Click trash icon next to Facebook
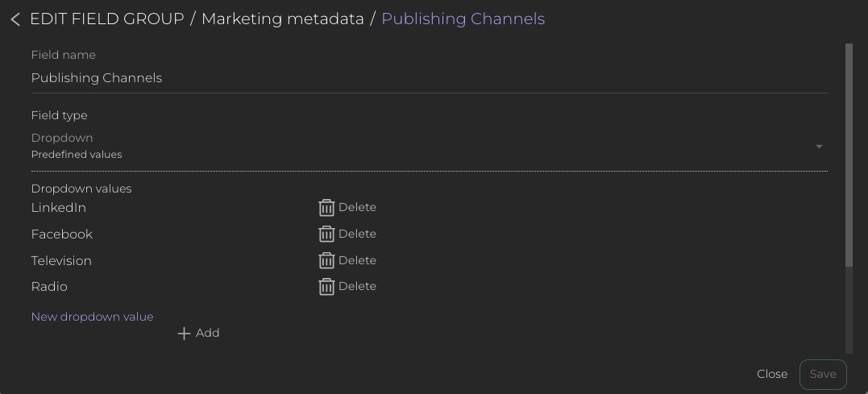Image resolution: width=868 pixels, height=394 pixels. coord(326,234)
